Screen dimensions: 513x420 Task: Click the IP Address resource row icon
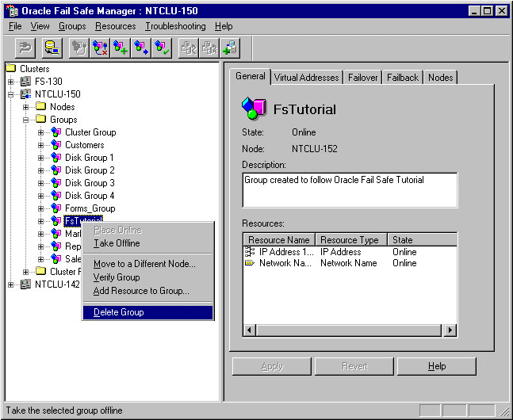[x=250, y=252]
